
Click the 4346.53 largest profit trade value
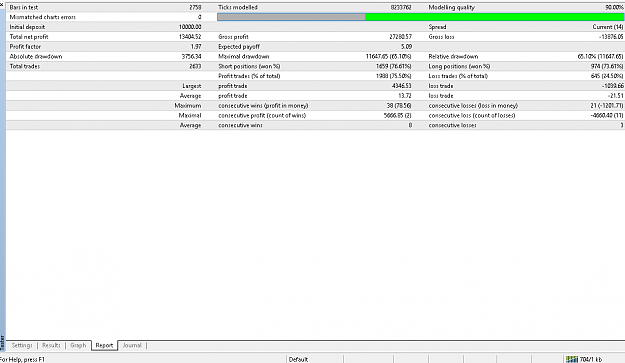[x=401, y=86]
